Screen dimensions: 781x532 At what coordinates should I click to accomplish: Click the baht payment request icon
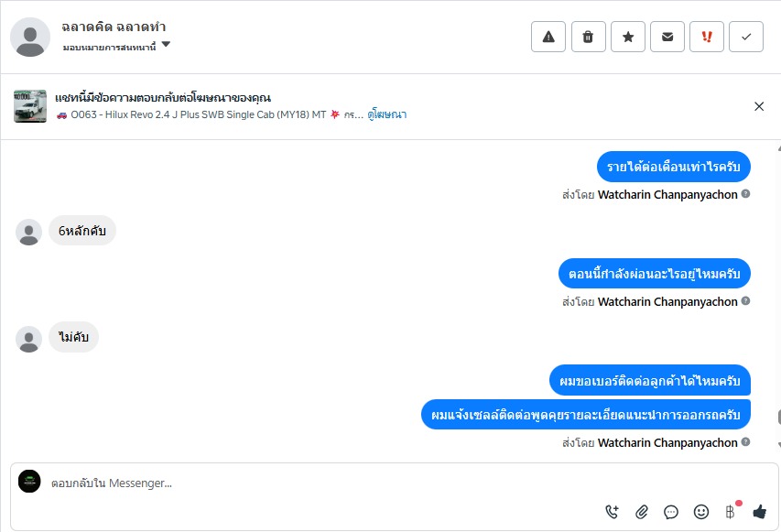tap(731, 512)
